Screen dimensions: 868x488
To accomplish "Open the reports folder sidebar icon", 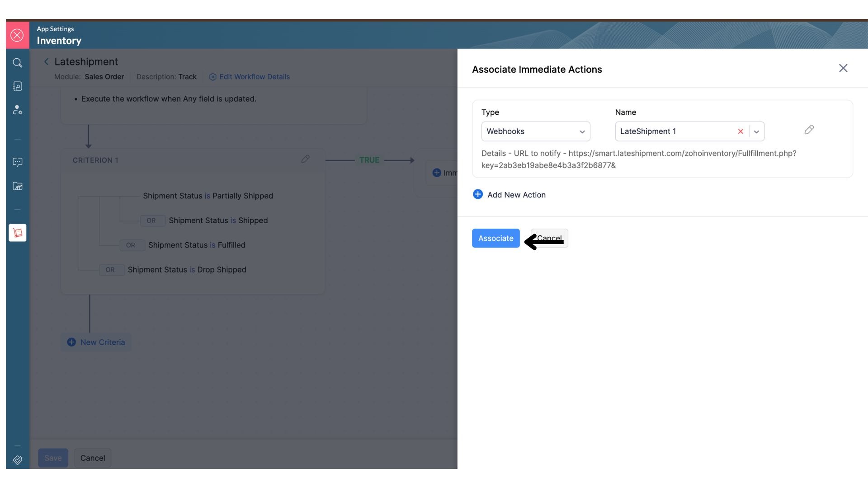I will point(17,186).
